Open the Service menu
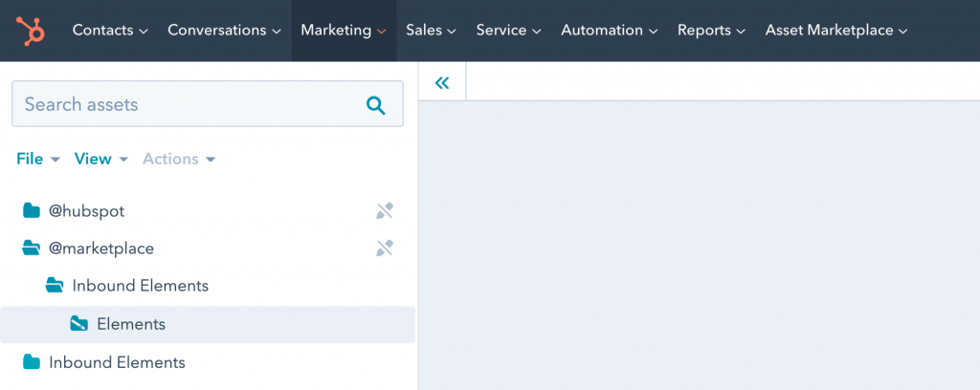Screen dimensions: 980x390 pos(508,30)
